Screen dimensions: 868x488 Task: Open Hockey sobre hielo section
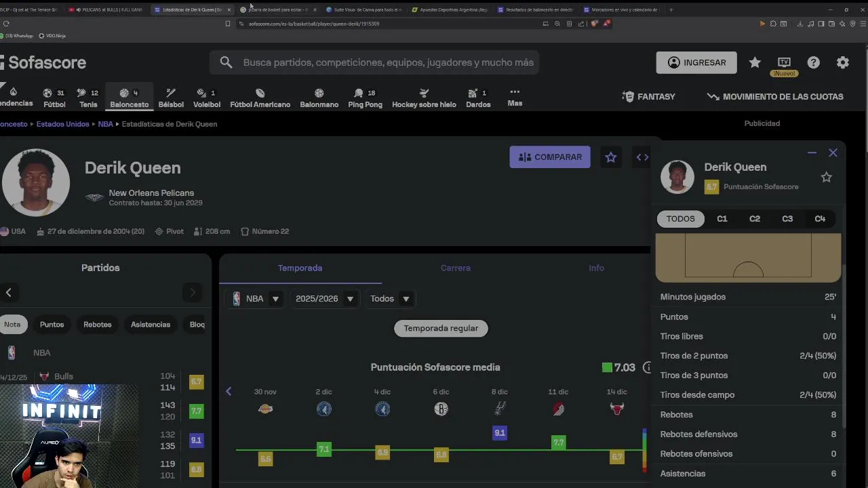424,98
